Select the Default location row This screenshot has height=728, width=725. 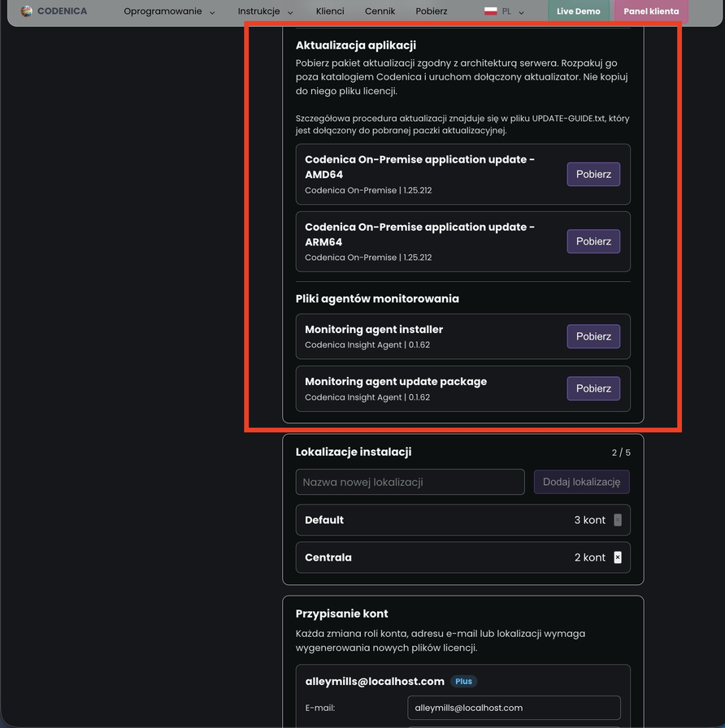coord(463,520)
